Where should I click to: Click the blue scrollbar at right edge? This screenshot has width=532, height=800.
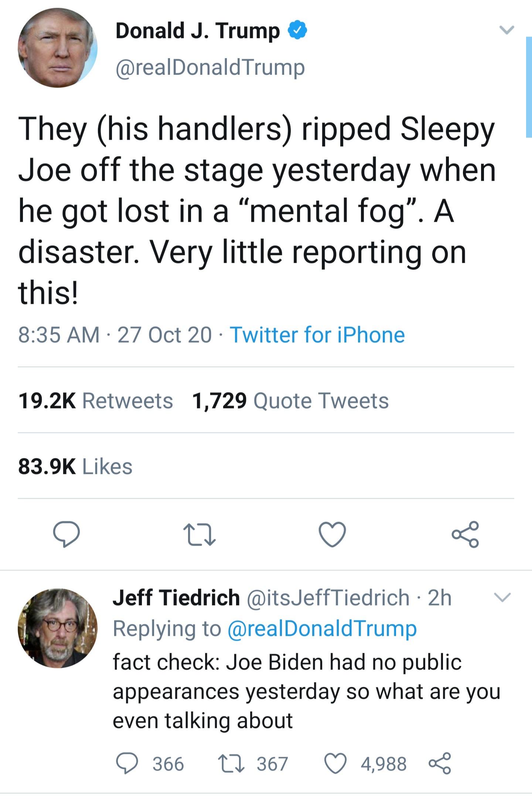(x=529, y=87)
